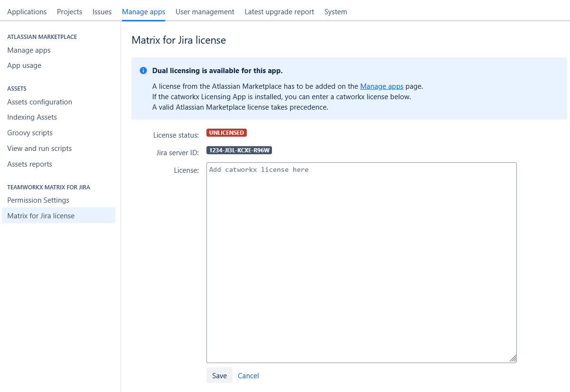The width and height of the screenshot is (570, 392).
Task: Go to User management tab
Action: [x=205, y=12]
